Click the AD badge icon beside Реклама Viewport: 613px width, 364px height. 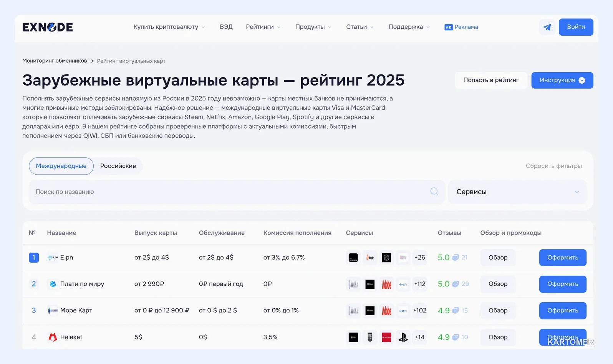(448, 27)
